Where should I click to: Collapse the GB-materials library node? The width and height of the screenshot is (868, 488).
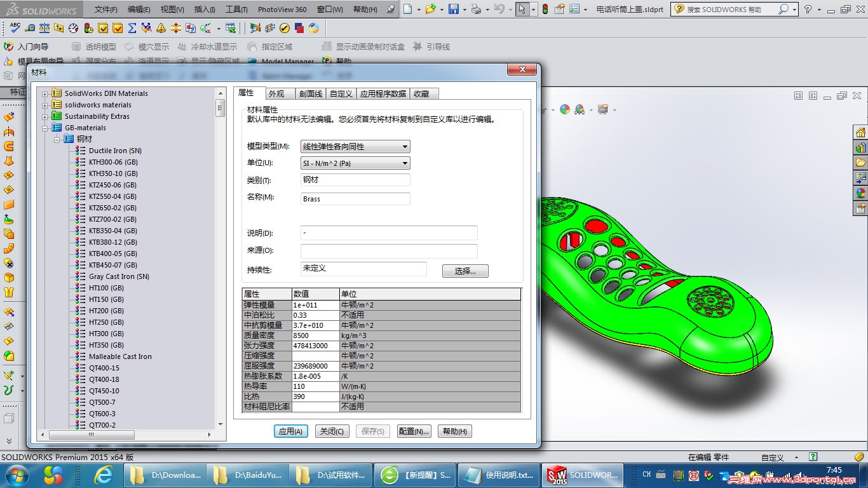pos(45,128)
